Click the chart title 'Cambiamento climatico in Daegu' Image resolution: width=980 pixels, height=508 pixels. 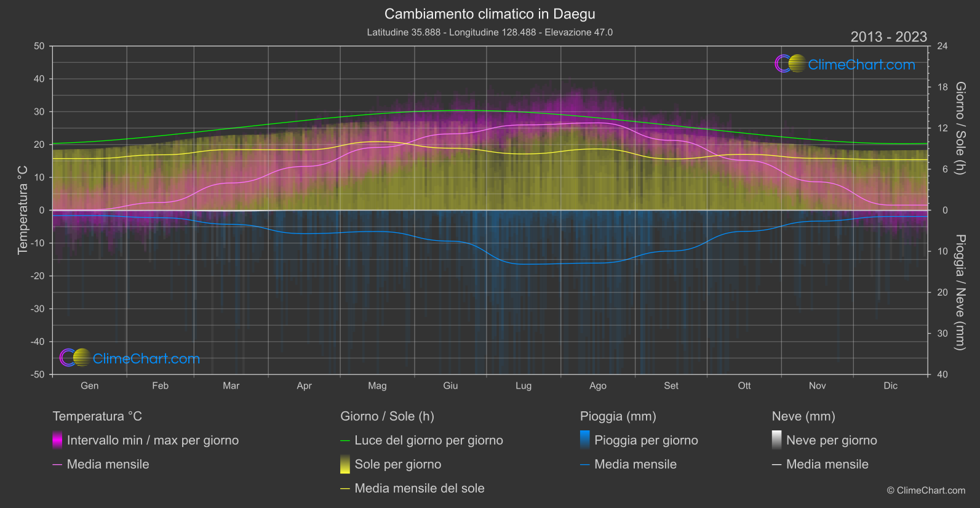(490, 14)
